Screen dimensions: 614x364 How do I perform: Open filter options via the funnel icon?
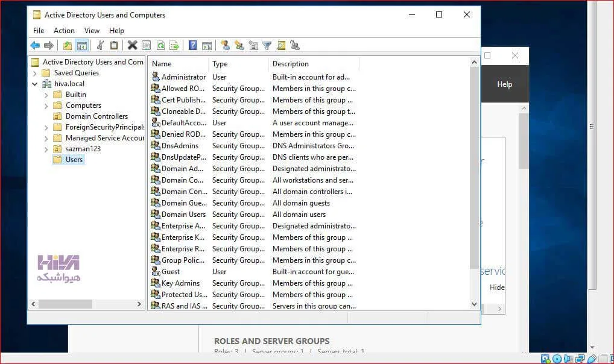point(267,45)
